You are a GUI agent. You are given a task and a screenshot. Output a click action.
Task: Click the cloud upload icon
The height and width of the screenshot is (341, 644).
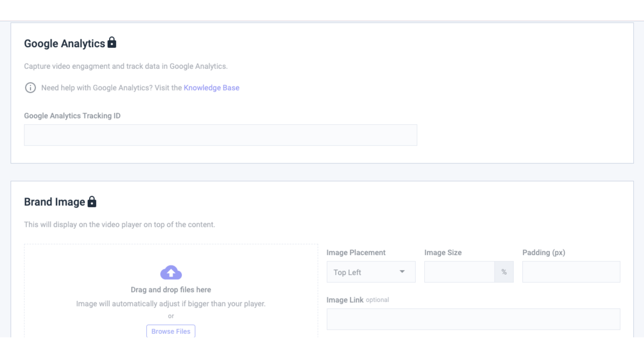click(x=171, y=272)
